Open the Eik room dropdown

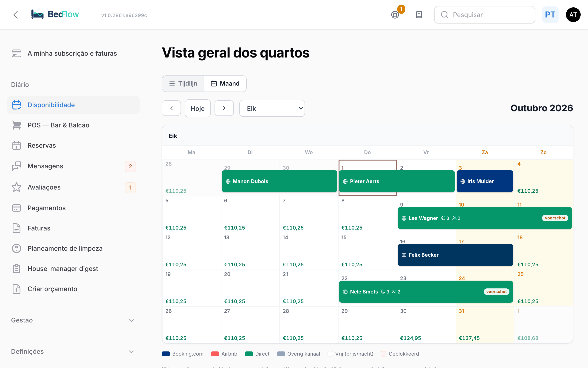(x=272, y=108)
